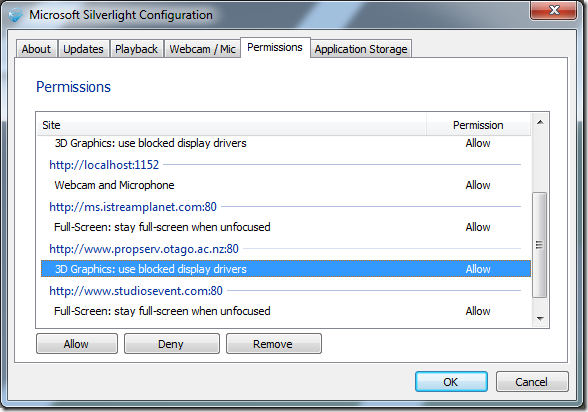Click the vertical scrollbar thumb
This screenshot has height=412, width=588.
tap(540, 244)
